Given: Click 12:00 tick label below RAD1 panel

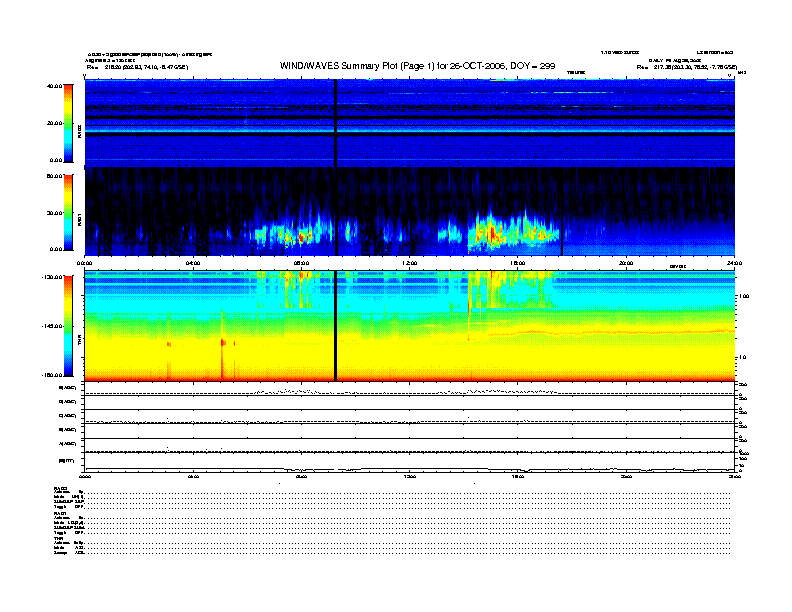Looking at the screenshot, I should [410, 263].
